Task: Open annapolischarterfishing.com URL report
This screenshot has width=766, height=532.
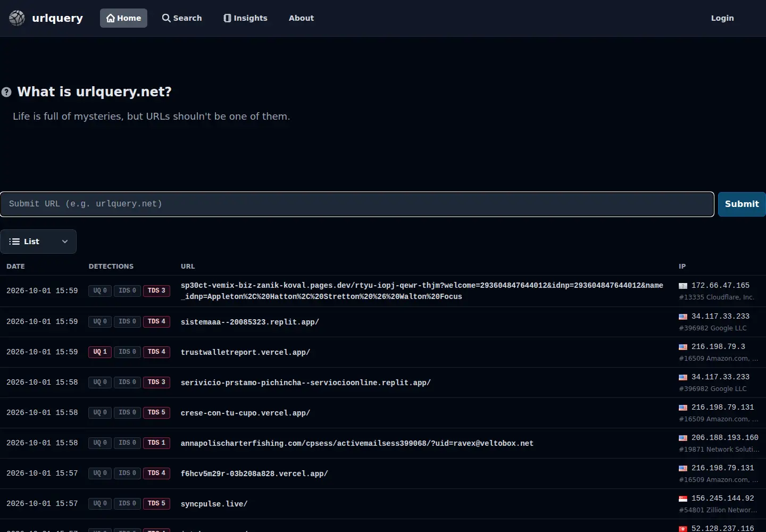Action: click(357, 443)
